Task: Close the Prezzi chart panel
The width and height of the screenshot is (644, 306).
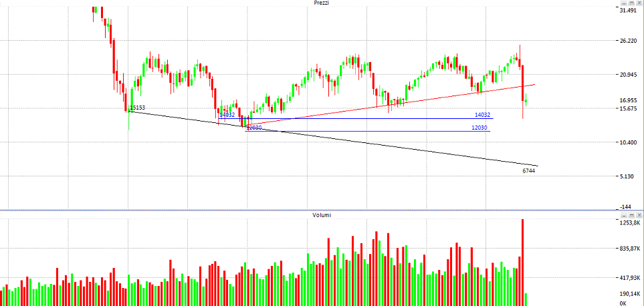Action: (x=639, y=3)
